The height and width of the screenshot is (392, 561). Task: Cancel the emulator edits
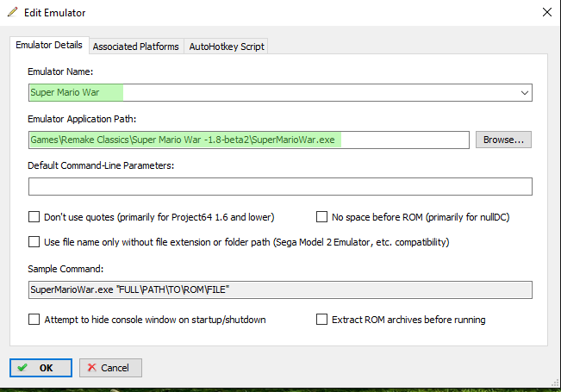pos(110,368)
